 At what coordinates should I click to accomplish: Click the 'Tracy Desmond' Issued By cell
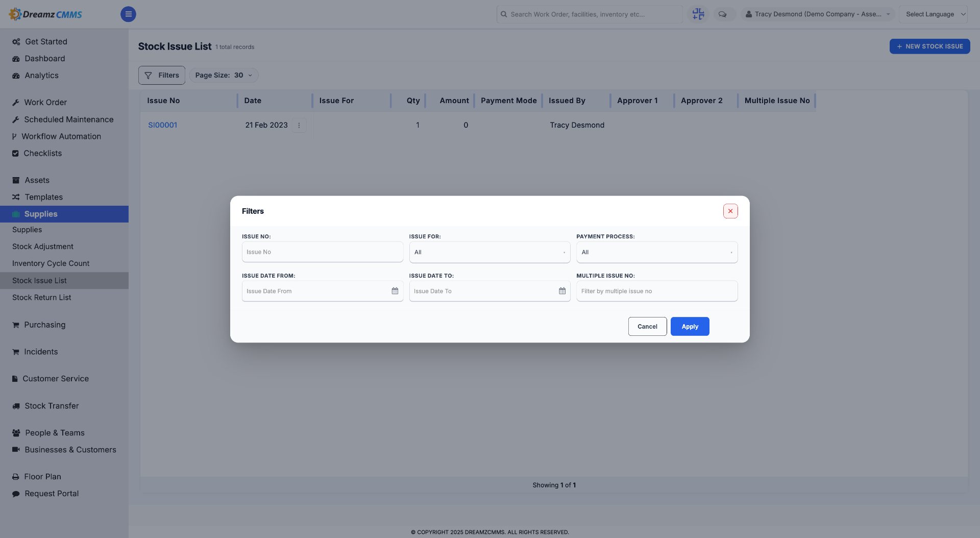577,125
